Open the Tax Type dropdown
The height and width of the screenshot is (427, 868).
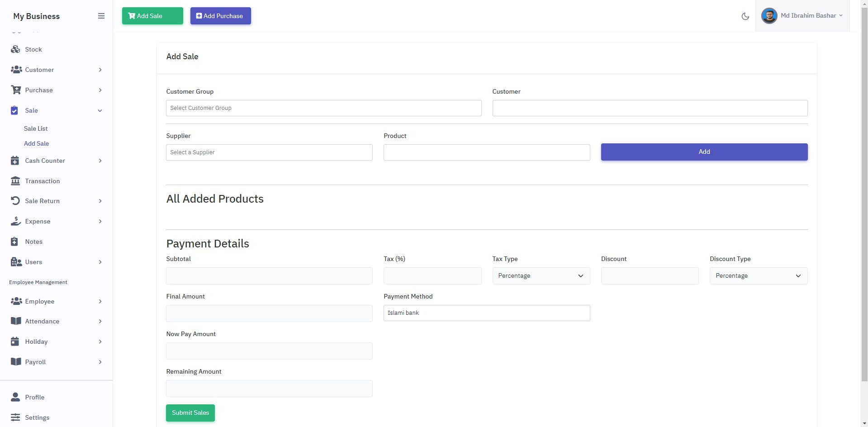click(x=541, y=276)
